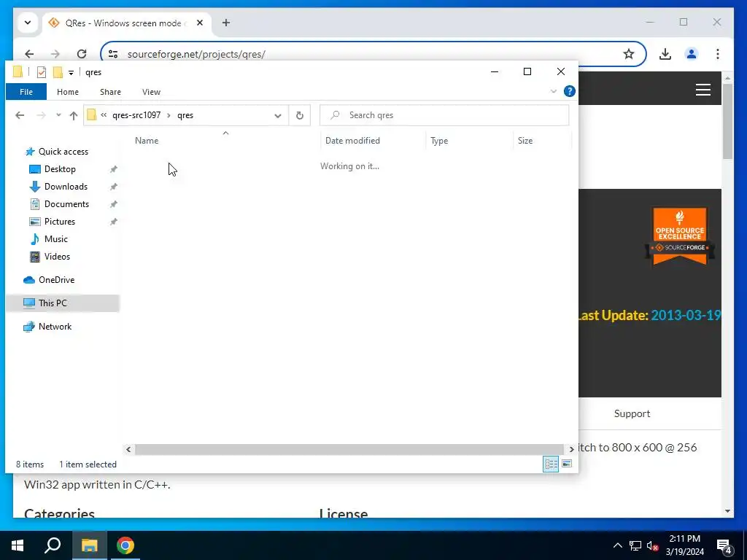Sort by the Name column header

pyautogui.click(x=147, y=141)
